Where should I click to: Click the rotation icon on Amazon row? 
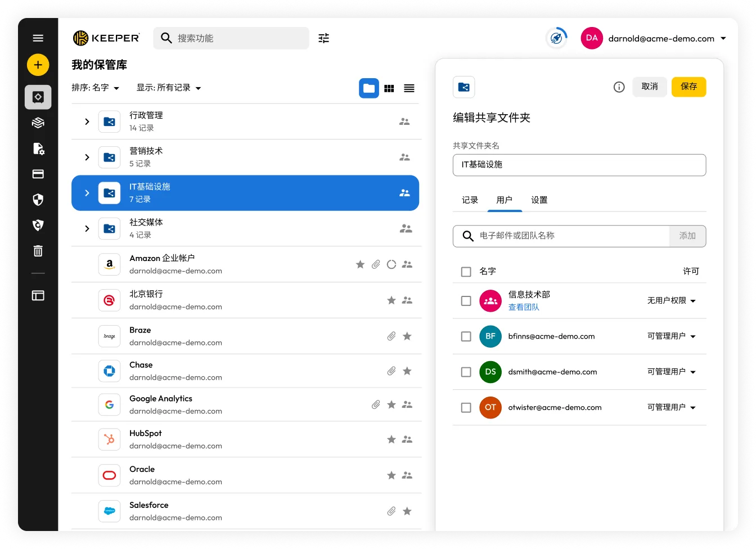click(x=391, y=264)
